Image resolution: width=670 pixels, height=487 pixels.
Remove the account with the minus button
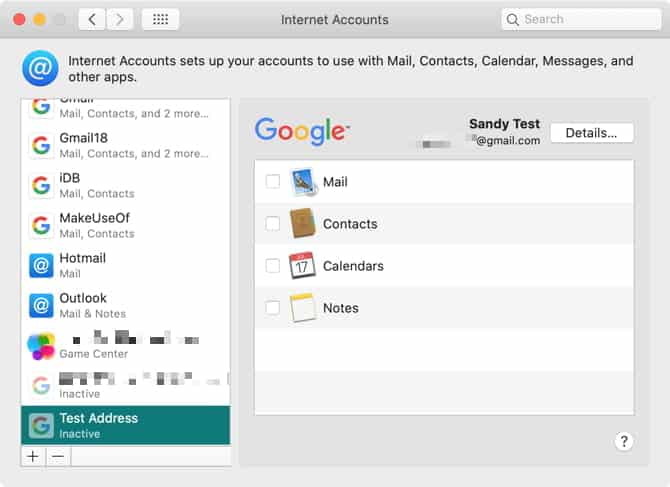point(58,456)
